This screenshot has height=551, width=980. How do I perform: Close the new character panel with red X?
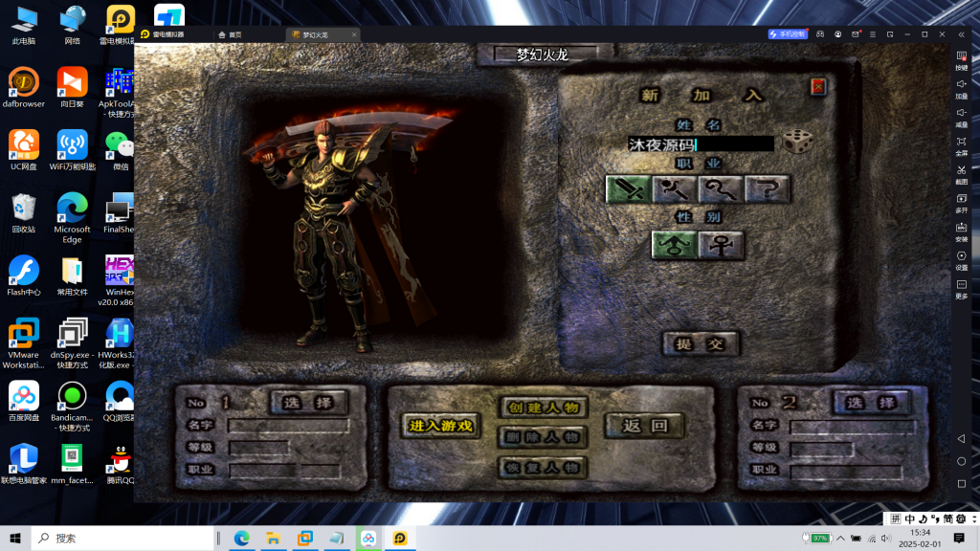[817, 87]
